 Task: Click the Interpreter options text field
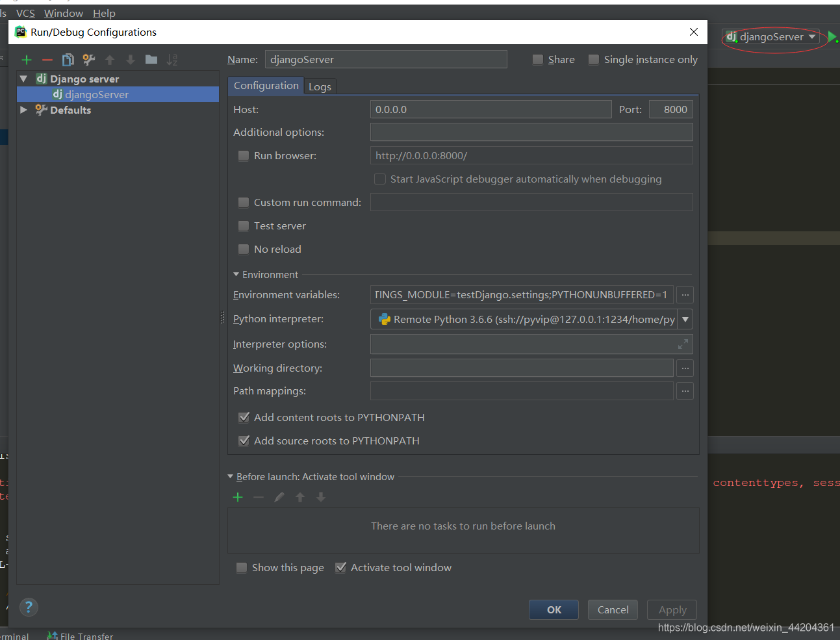(531, 344)
